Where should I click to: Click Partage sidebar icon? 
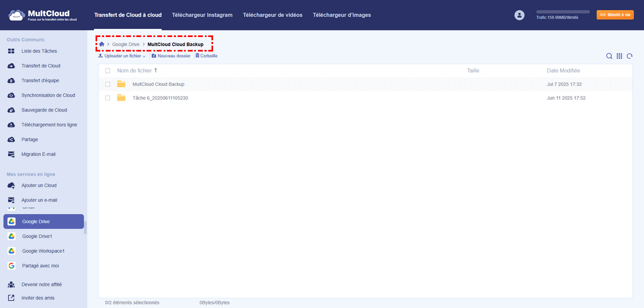[11, 140]
